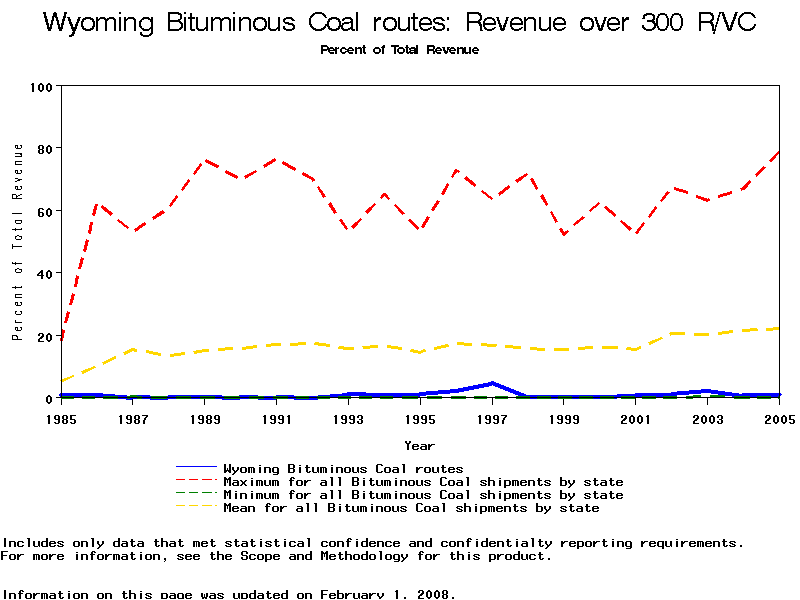The width and height of the screenshot is (800, 600).
Task: Click the blue line's peak at 1997
Action: pos(492,383)
